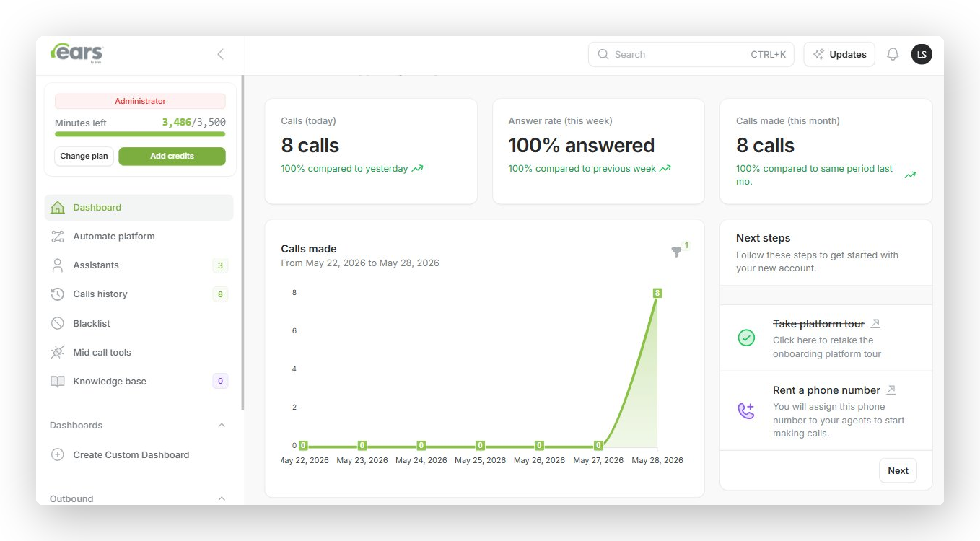
Task: Click the Calls history clock icon
Action: pos(58,294)
